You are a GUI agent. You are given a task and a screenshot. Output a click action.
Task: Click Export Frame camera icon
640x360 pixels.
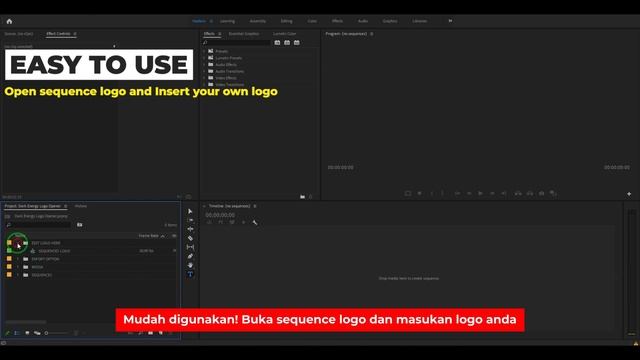click(542, 193)
